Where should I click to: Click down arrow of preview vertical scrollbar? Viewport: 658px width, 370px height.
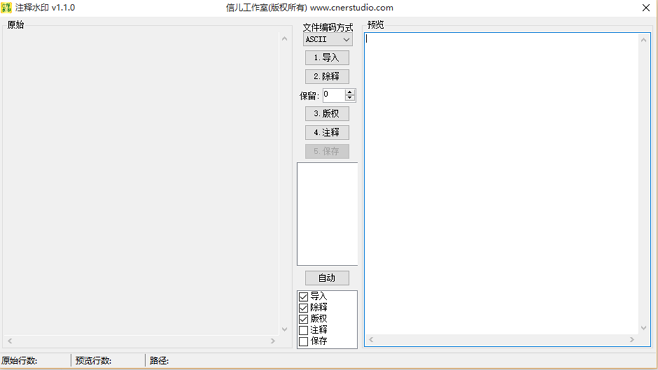(x=644, y=328)
